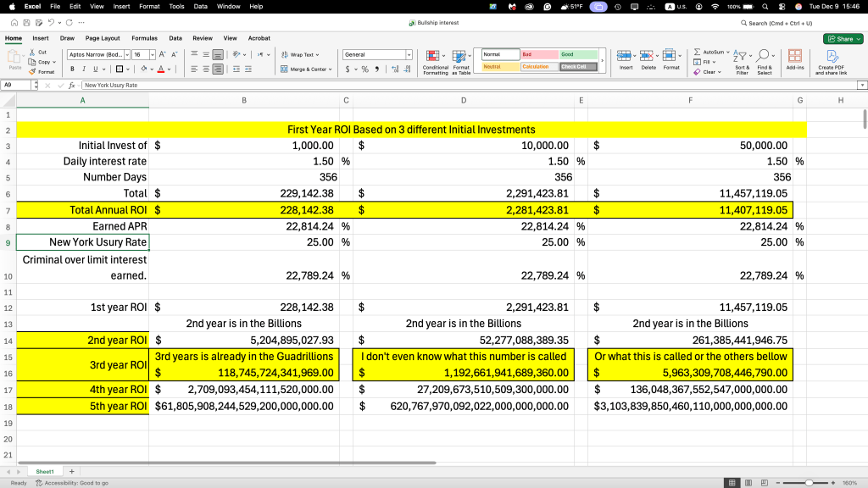Open the Tools menu in the menu bar
This screenshot has width=868, height=488.
pos(176,6)
